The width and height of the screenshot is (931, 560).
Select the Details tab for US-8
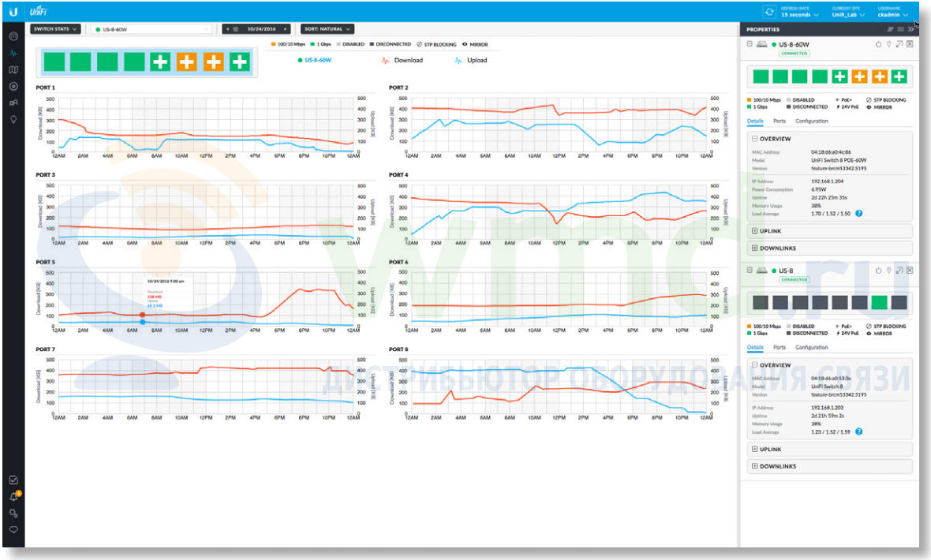755,347
